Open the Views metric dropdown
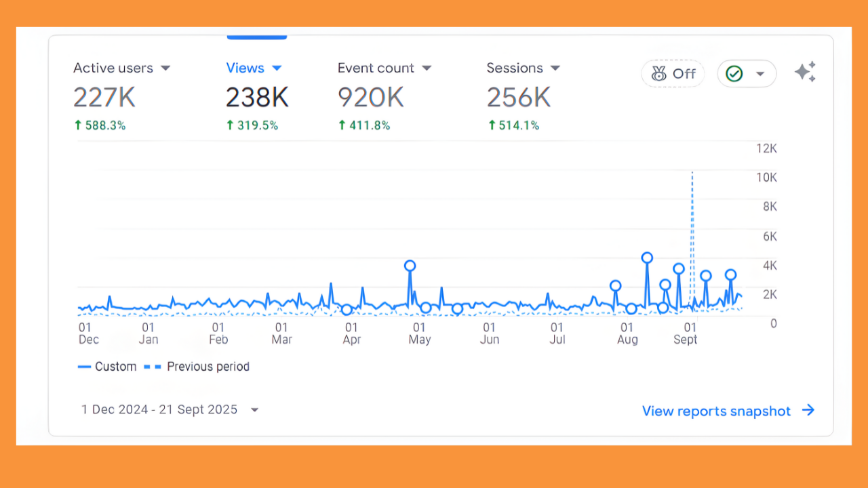This screenshot has height=488, width=868. coord(277,68)
